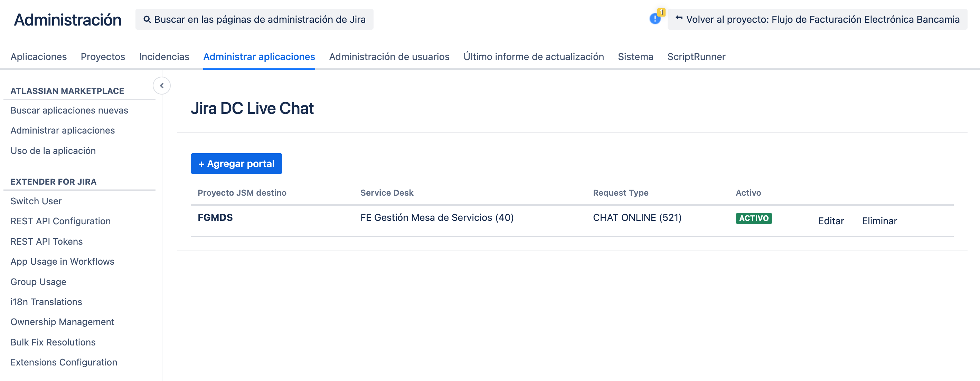Open REST API Configuration link
Image resolution: width=980 pixels, height=381 pixels.
click(x=60, y=221)
